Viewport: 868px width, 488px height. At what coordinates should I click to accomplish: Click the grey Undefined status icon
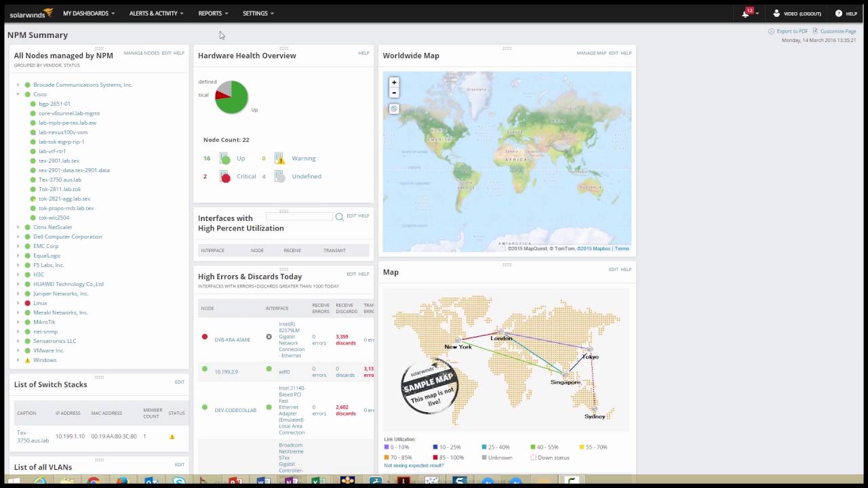click(279, 177)
